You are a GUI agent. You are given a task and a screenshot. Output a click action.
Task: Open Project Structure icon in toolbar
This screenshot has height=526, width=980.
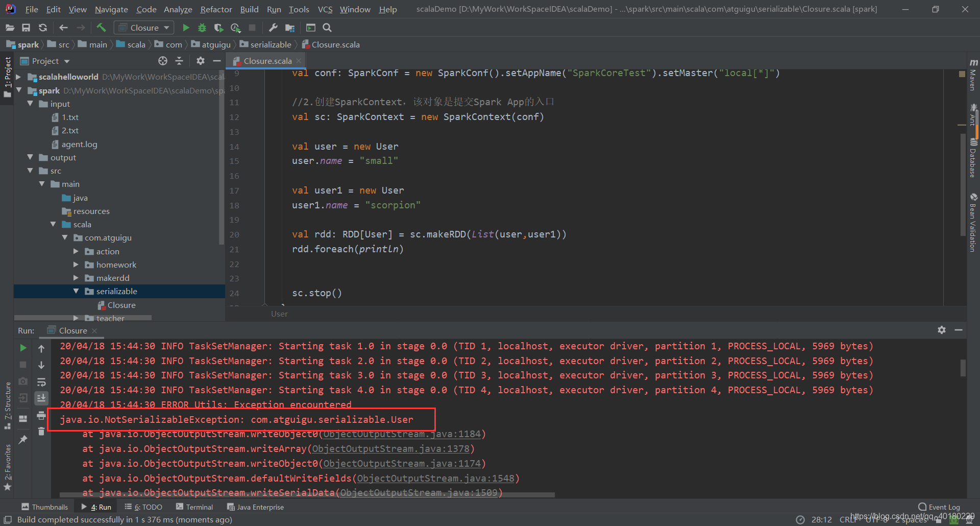290,28
